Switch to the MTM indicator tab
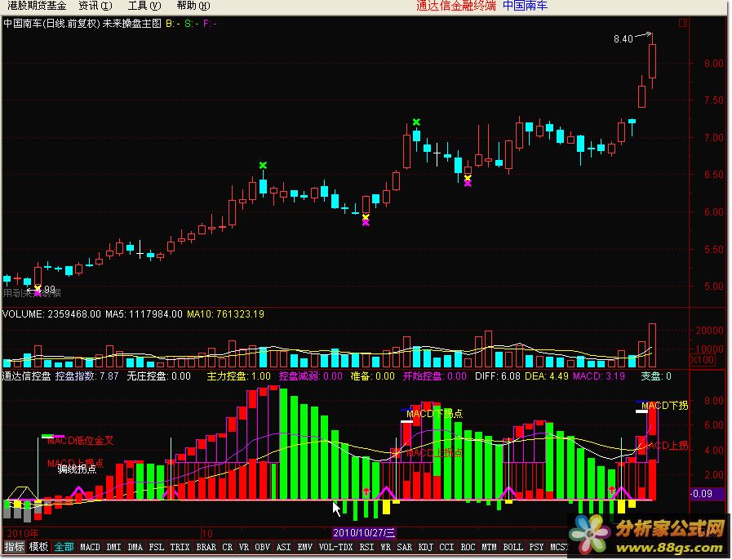This screenshot has height=560, width=732. (x=490, y=546)
